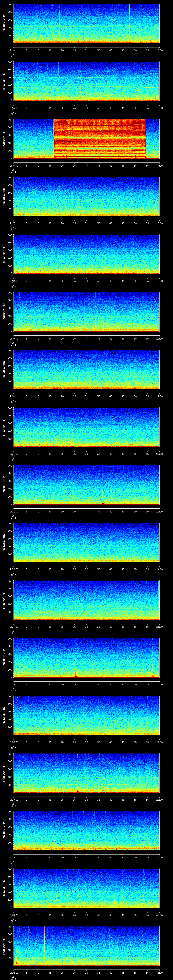The height and width of the screenshot is (980, 173).
Task: Click the spectrogram panel starting at 9:29:00
Action: click(x=86, y=888)
